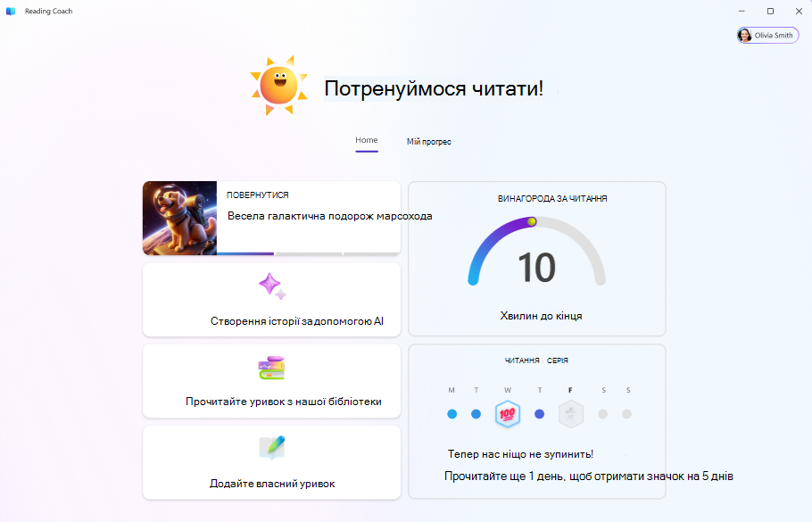Click the text Тепер нас ніщо не зупинить!
The width and height of the screenshot is (812, 522).
(520, 454)
